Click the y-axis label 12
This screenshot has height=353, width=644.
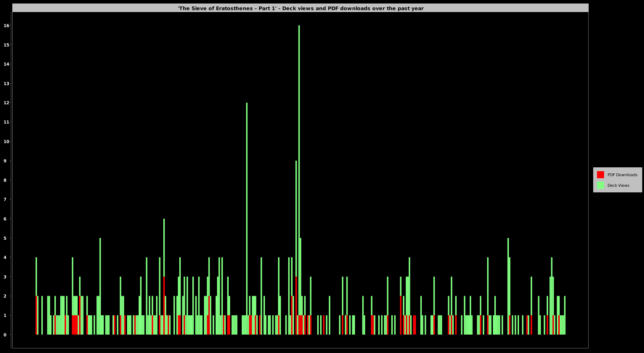coord(6,103)
